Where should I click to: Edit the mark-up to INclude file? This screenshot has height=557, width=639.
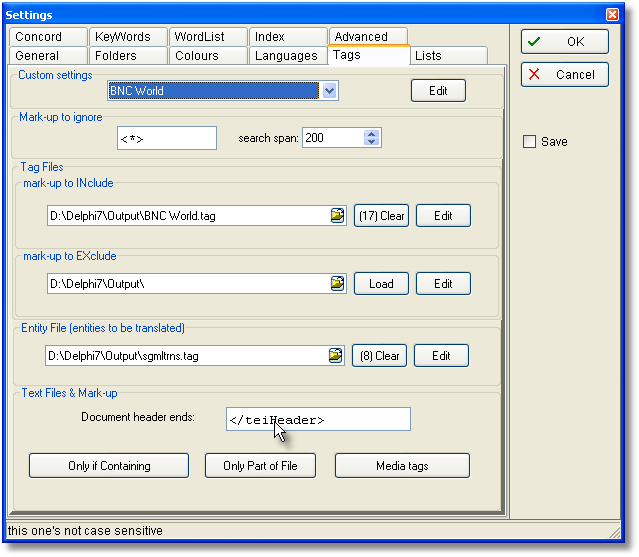(x=443, y=215)
